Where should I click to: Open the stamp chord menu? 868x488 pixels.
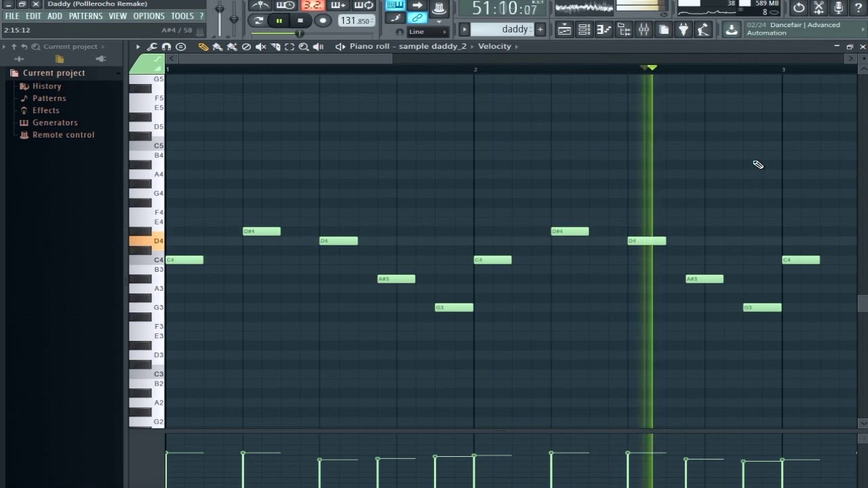coord(180,47)
